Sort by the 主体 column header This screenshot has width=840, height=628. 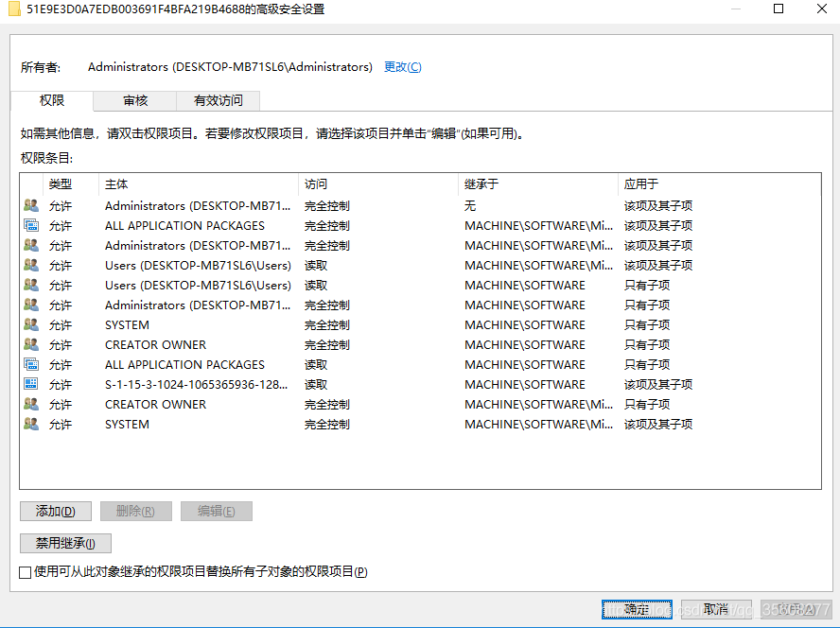(x=199, y=184)
